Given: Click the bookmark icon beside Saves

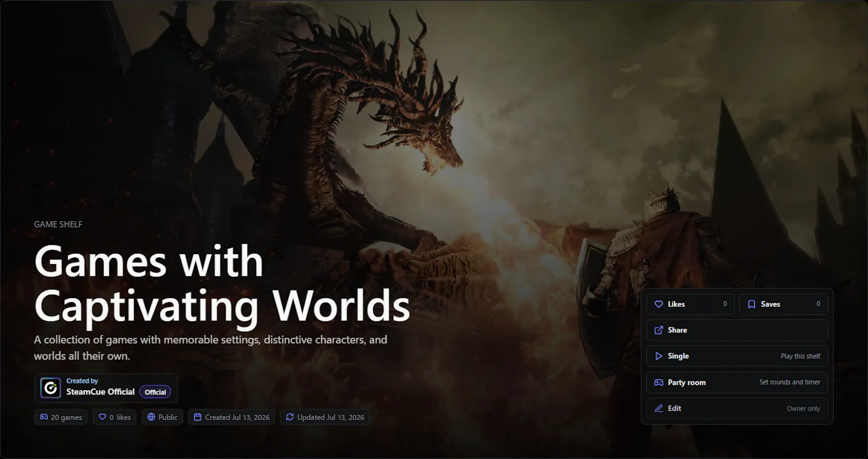Looking at the screenshot, I should (x=751, y=304).
